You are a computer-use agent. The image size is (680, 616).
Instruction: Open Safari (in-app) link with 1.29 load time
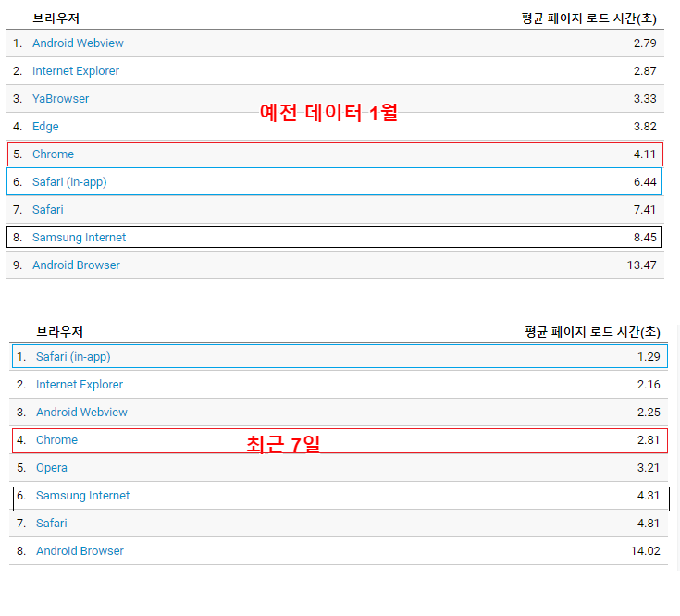tap(73, 357)
